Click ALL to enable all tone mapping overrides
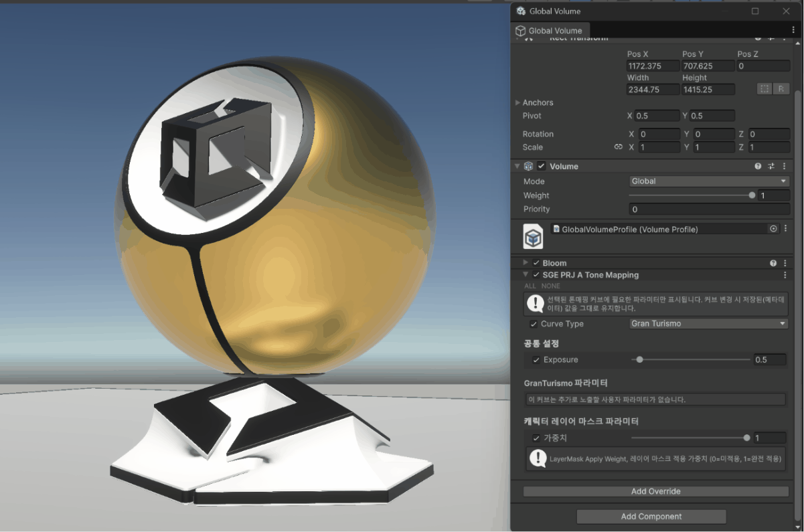The width and height of the screenshot is (804, 532). click(530, 286)
